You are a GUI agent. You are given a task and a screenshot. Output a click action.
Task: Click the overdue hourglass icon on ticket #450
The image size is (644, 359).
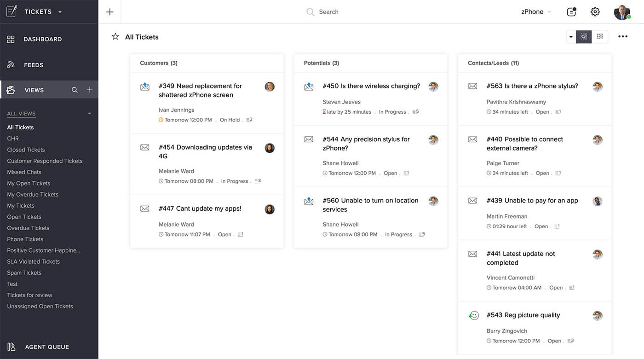click(324, 112)
